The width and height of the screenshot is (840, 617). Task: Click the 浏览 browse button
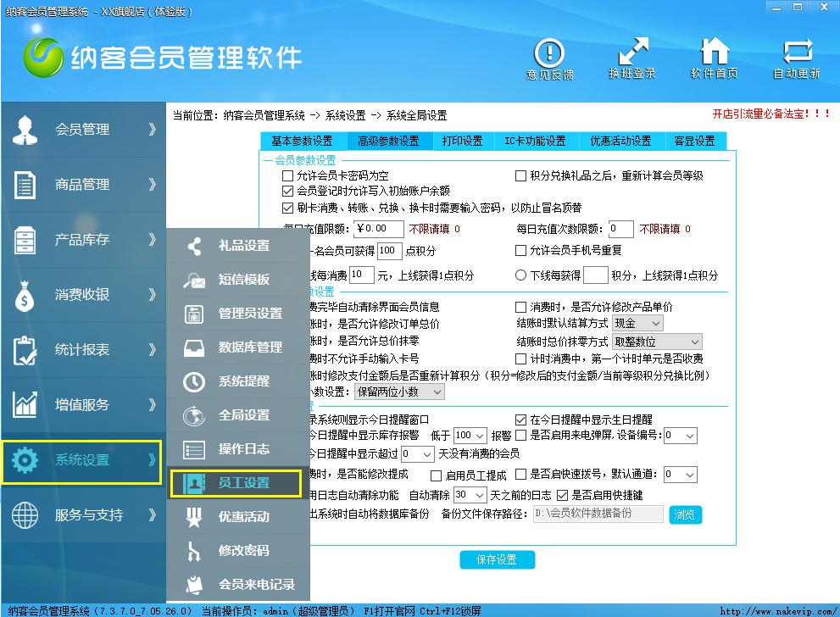pos(685,514)
